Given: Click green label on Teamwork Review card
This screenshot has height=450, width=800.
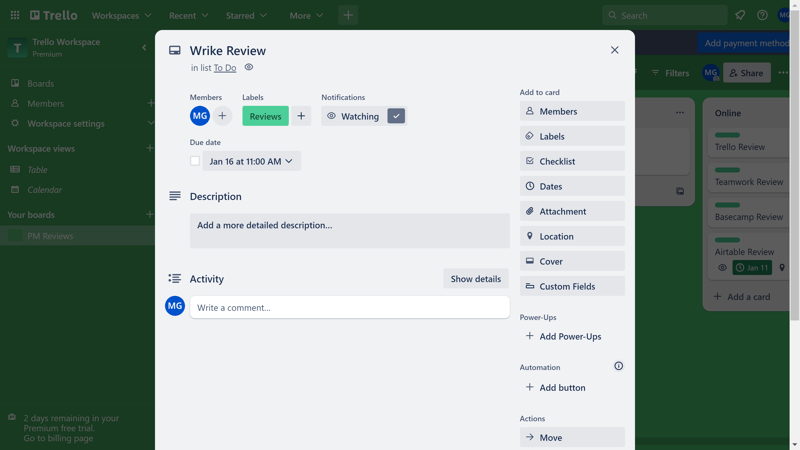Looking at the screenshot, I should tap(727, 170).
